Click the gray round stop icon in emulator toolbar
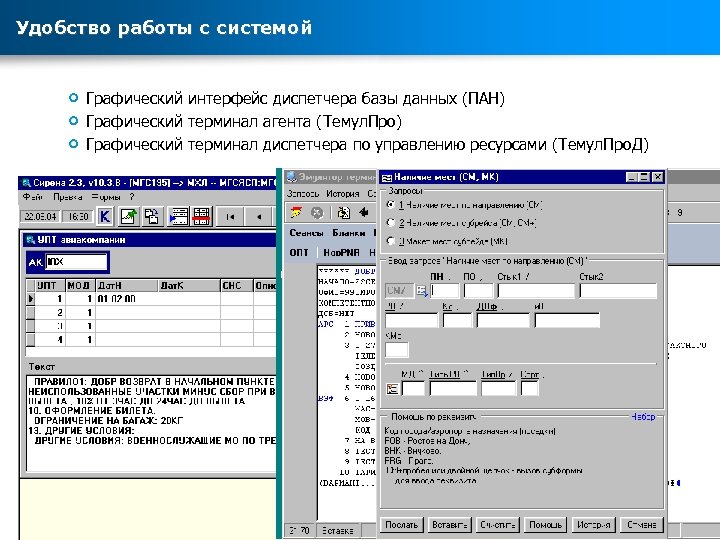The width and height of the screenshot is (720, 540). pos(317,213)
